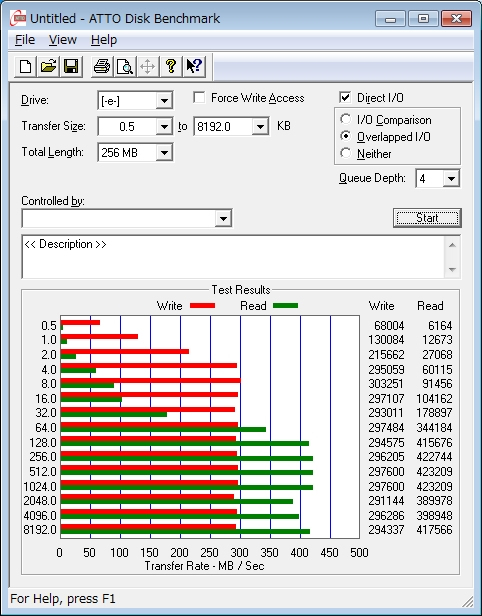Open About with yellow question mark icon

click(171, 66)
